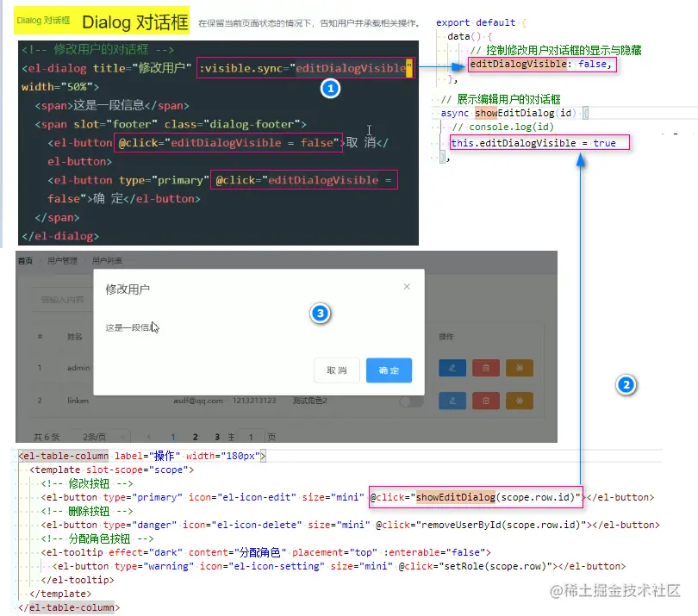
Task: Open role settings icon in admin row
Action: click(519, 368)
